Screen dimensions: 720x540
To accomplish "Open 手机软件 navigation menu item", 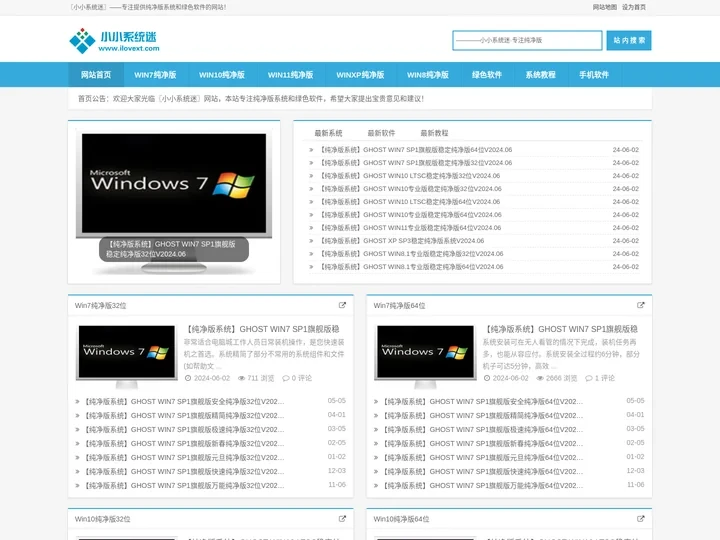I will point(594,74).
